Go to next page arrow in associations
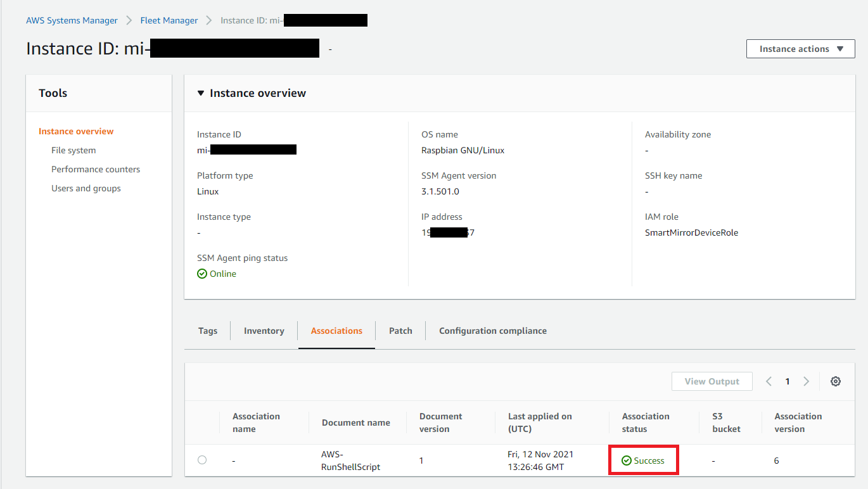The image size is (868, 489). point(807,381)
